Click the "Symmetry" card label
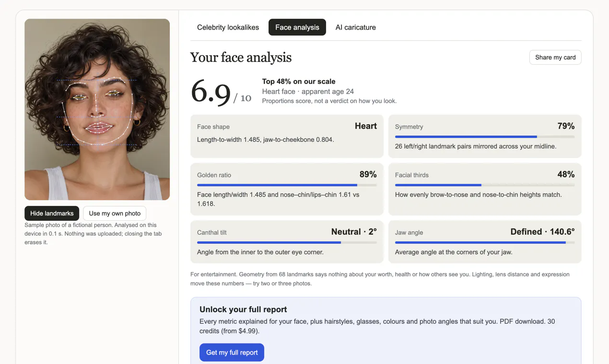The image size is (609, 364). point(409,127)
